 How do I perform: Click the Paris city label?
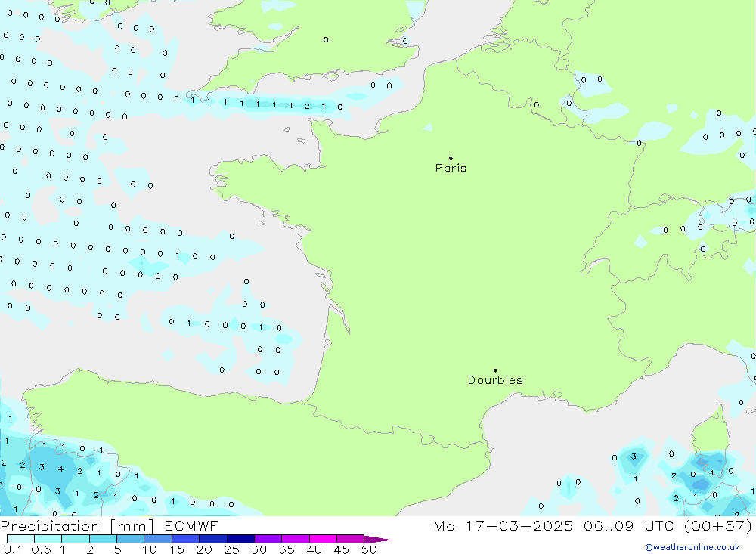(451, 168)
